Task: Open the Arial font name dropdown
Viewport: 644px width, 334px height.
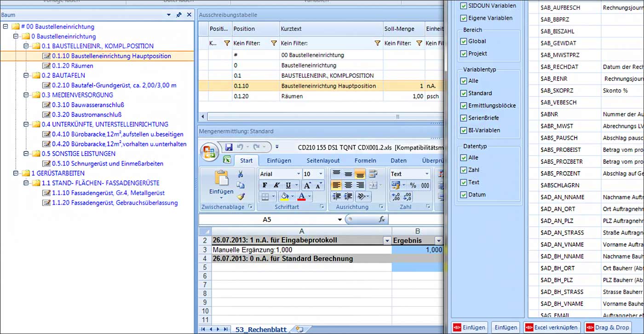Action: (298, 174)
